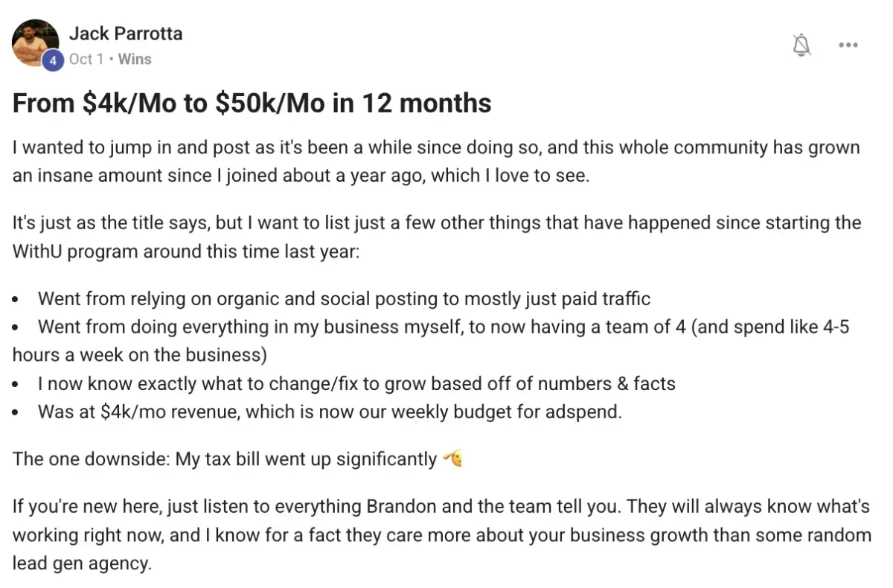The image size is (893, 588).
Task: Click the bullet item about paid traffic
Action: pyautogui.click(x=344, y=299)
